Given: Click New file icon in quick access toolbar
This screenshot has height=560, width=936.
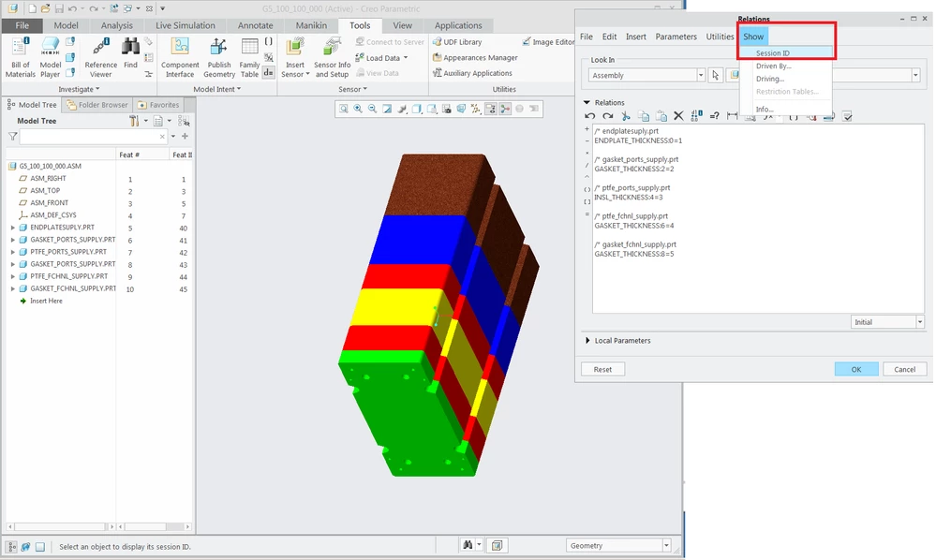Looking at the screenshot, I should (x=32, y=8).
